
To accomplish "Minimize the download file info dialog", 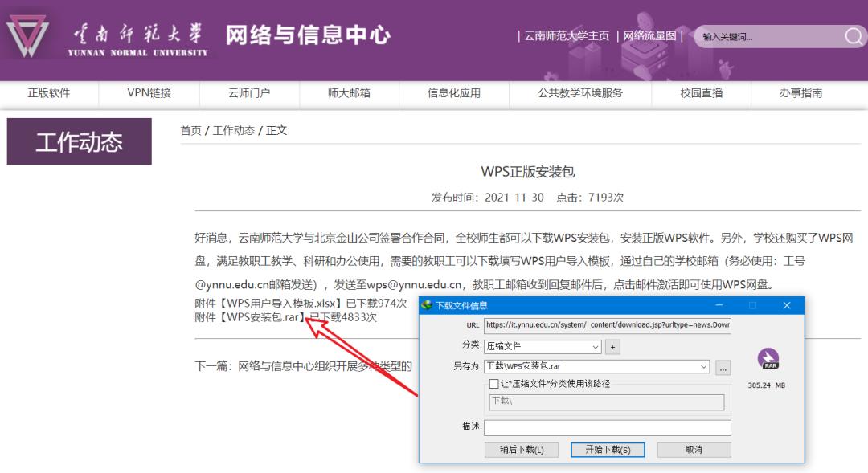I will [719, 305].
